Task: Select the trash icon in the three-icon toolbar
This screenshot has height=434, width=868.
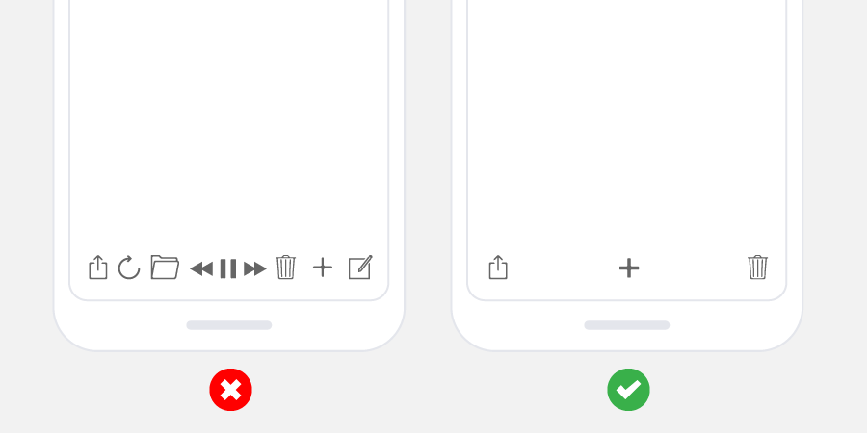Action: tap(758, 268)
